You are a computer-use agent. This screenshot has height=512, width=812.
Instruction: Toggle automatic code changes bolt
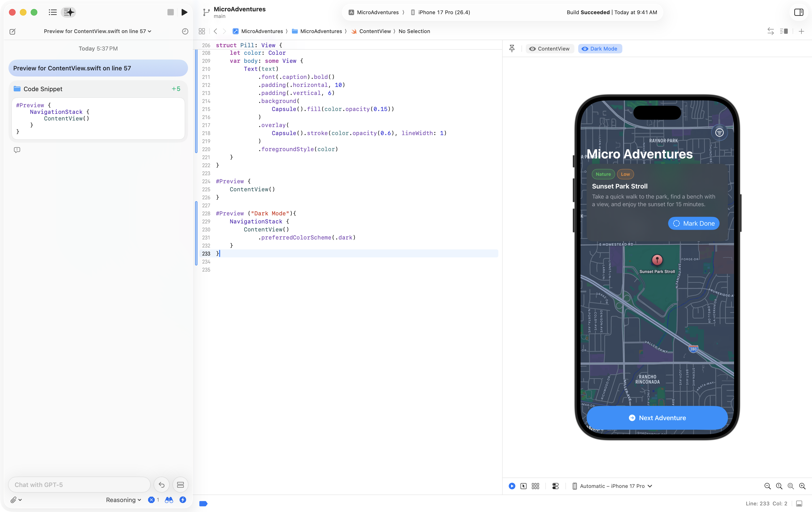(183, 500)
